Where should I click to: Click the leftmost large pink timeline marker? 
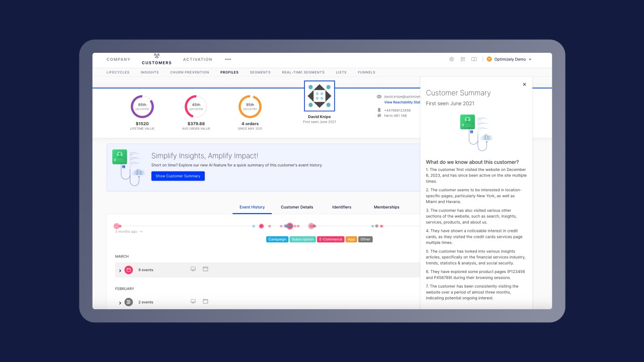pos(117,226)
